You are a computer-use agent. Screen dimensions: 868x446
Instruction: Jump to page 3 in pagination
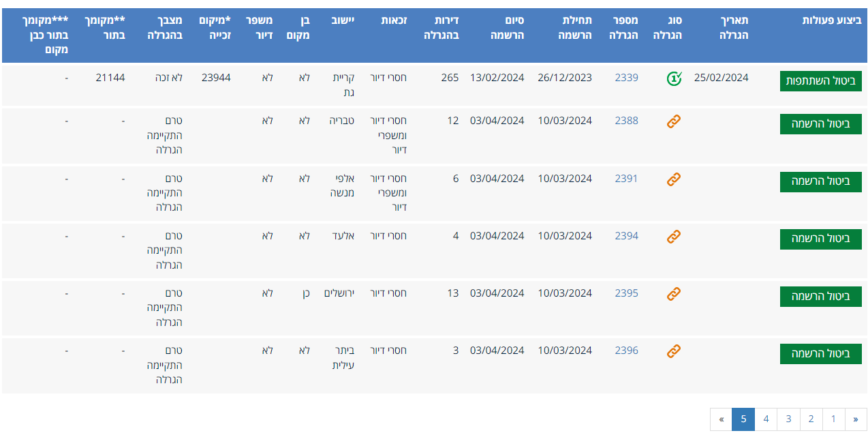(788, 419)
